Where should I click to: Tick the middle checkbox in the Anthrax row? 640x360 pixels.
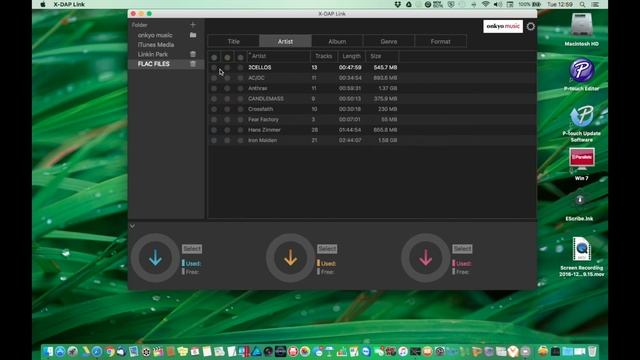[227, 88]
